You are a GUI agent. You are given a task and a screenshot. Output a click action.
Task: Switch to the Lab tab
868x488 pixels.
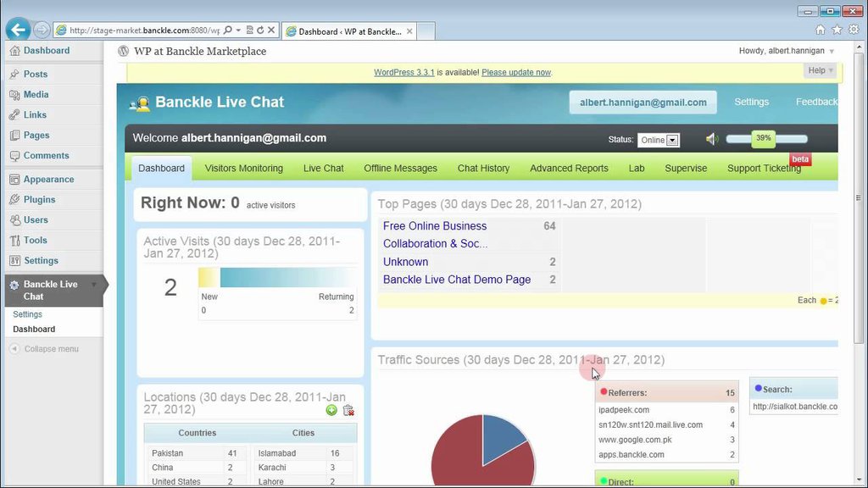coord(637,169)
